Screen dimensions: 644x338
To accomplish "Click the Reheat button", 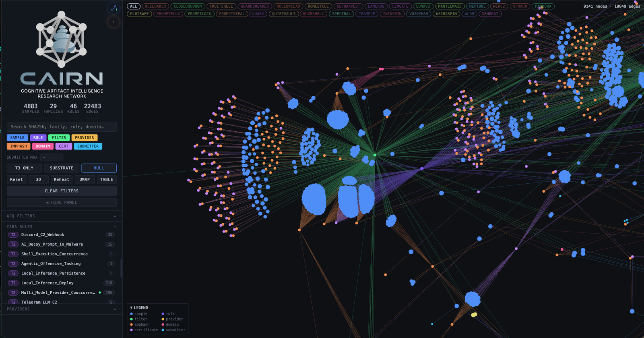I will pyautogui.click(x=62, y=180).
